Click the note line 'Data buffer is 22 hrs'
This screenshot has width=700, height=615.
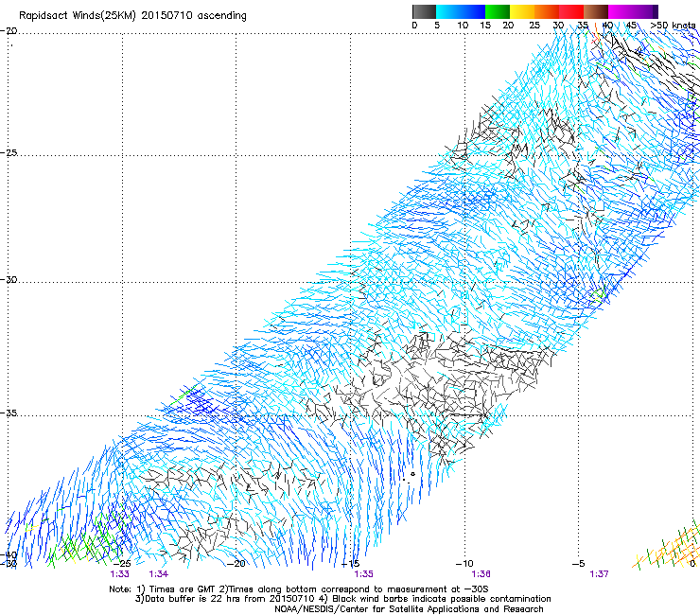(343, 599)
